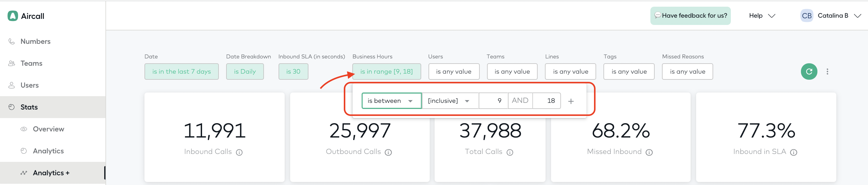Click the 37,988 Total Calls value
The width and height of the screenshot is (868, 185).
point(490,131)
